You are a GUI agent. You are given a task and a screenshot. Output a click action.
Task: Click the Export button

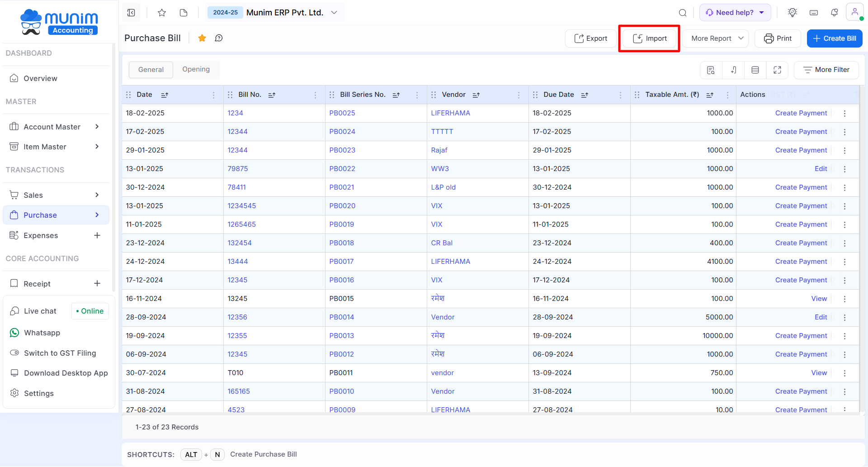coord(591,38)
